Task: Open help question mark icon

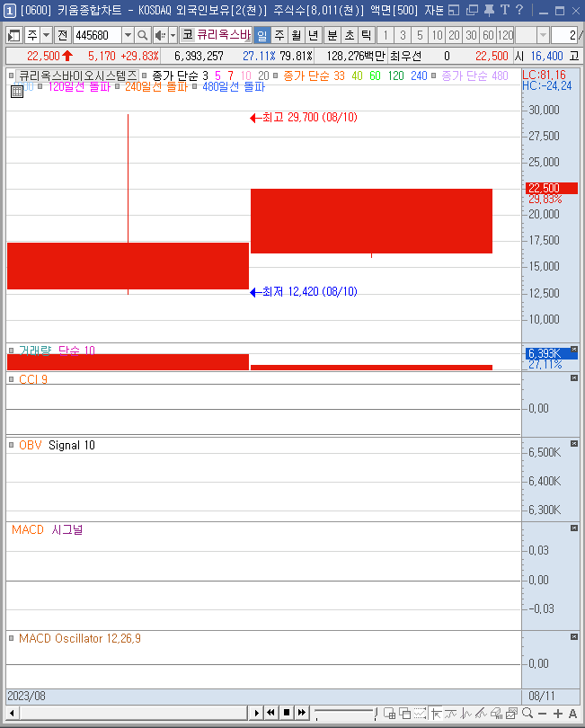Action: pos(519,10)
